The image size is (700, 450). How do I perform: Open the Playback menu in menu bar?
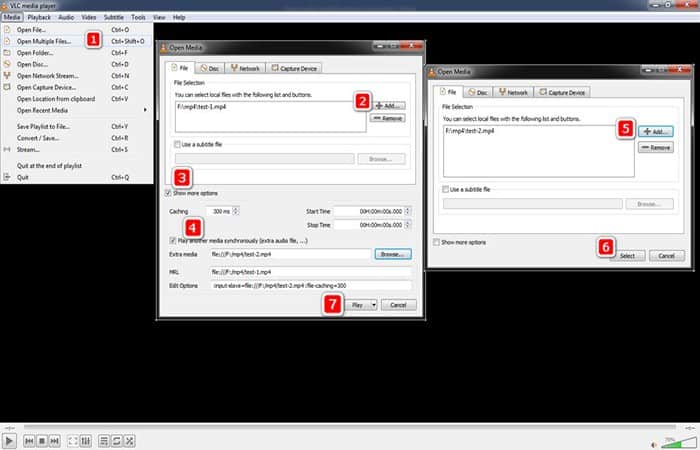40,17
